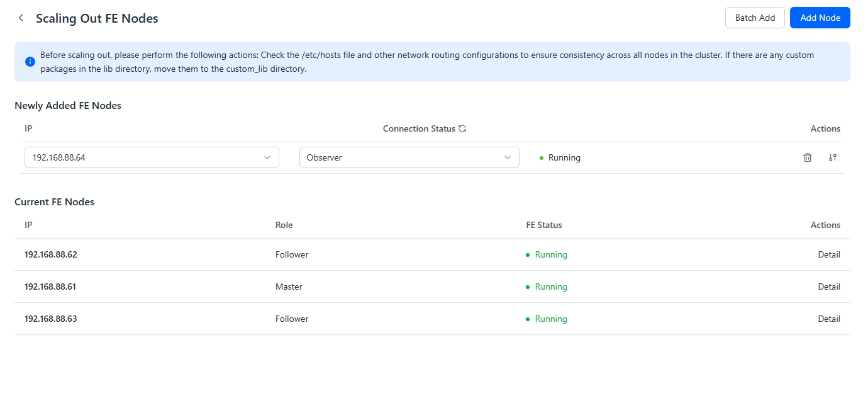Open node configuration settings icon
The width and height of the screenshot is (868, 403).
(x=833, y=157)
